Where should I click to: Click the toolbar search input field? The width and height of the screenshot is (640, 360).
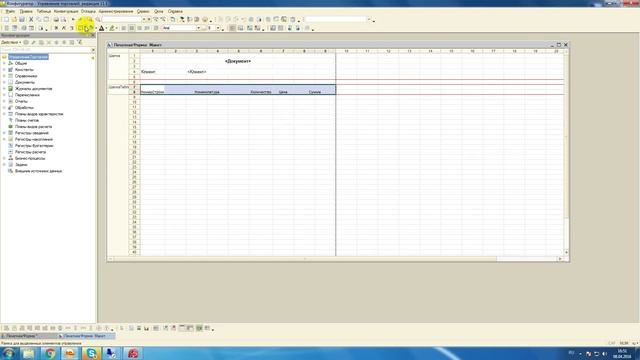pos(122,19)
